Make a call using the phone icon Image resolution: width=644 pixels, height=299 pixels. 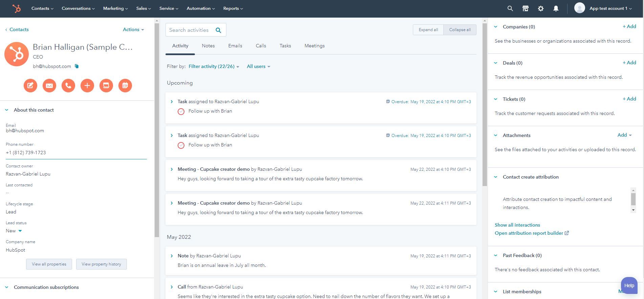tap(68, 86)
